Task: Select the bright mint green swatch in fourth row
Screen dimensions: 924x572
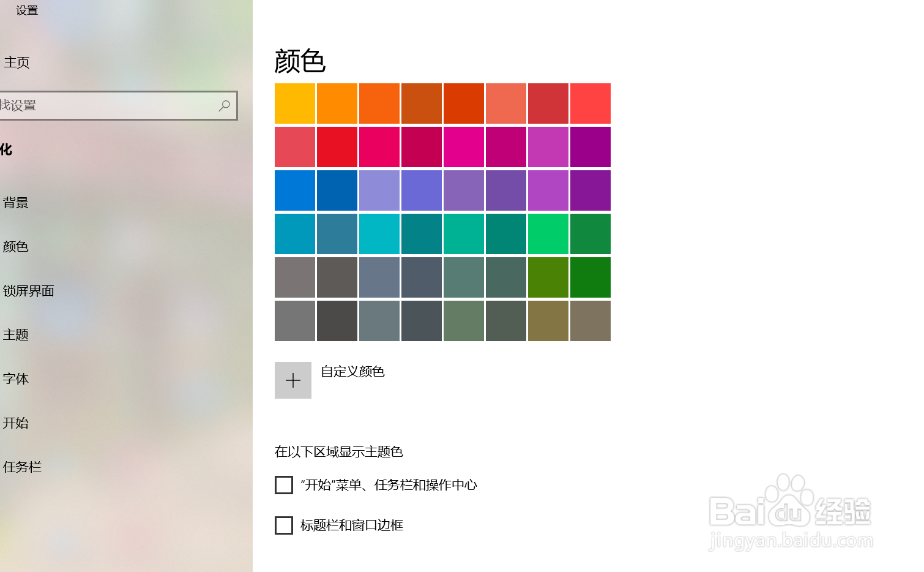Action: pos(548,234)
